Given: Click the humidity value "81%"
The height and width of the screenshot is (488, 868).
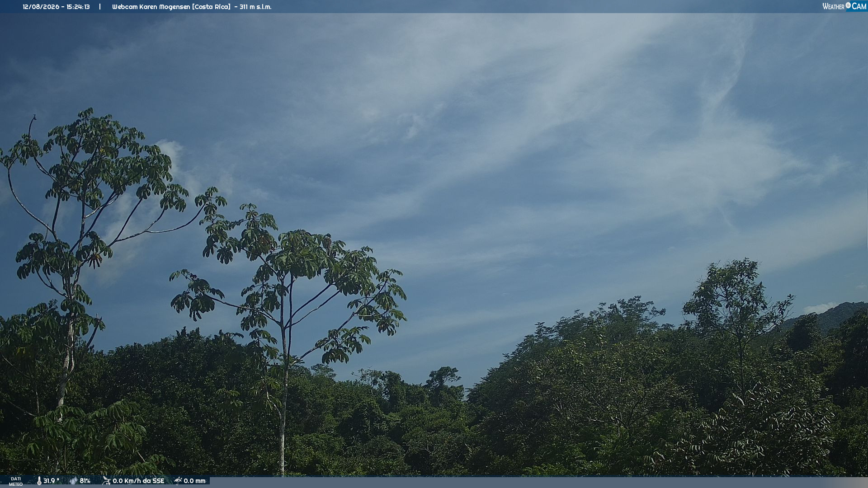Looking at the screenshot, I should [x=85, y=481].
